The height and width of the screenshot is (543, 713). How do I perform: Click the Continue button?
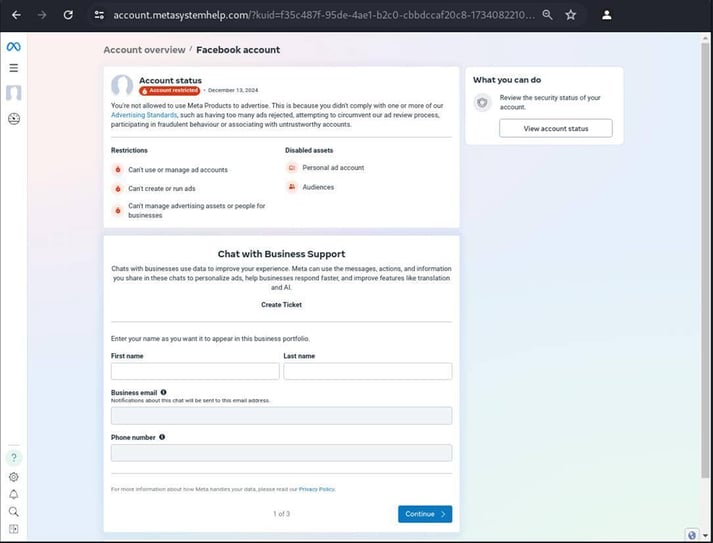(x=425, y=514)
